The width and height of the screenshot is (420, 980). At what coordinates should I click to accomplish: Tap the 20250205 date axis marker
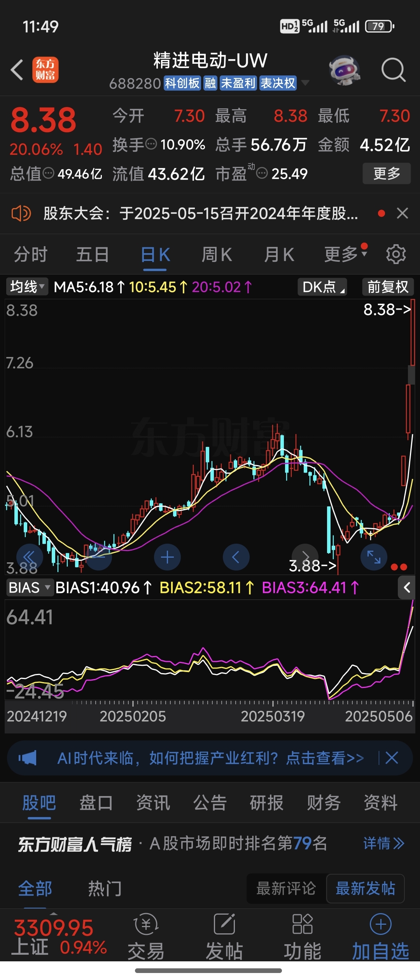(x=133, y=716)
